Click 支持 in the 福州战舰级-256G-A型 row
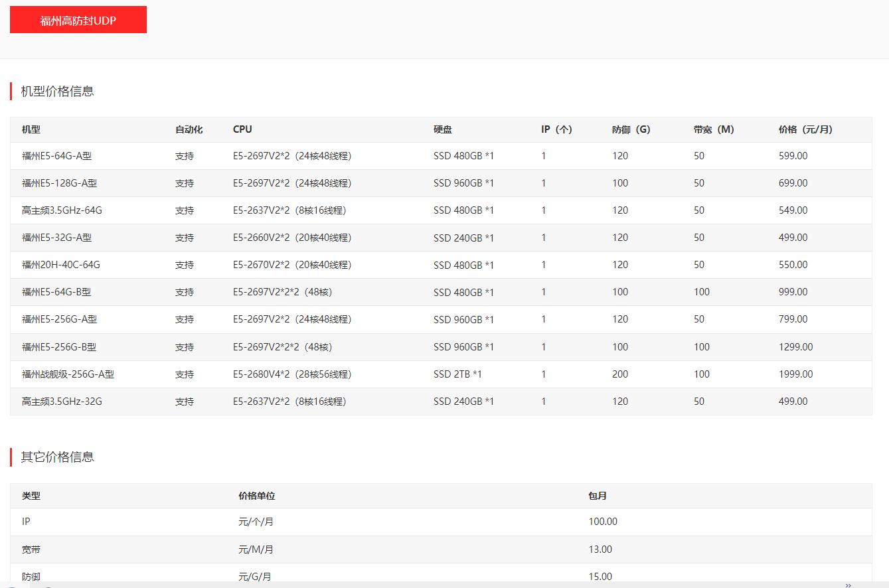Viewport: 889px width, 588px height. coord(185,374)
